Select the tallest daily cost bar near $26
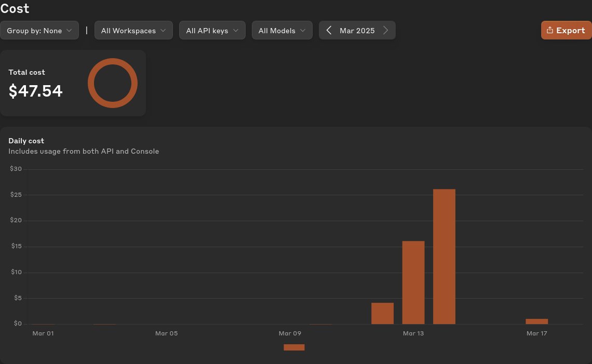This screenshot has height=364, width=592. coord(444,257)
